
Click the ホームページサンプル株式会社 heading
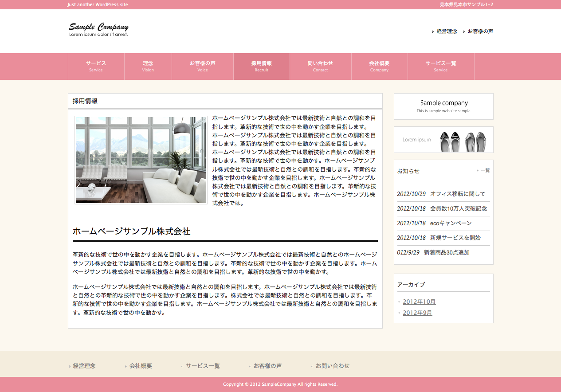(x=131, y=231)
